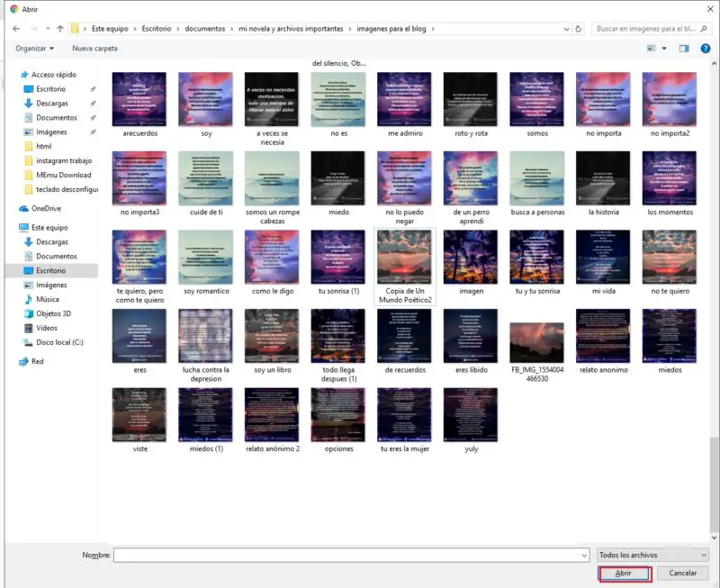
Task: Refresh the folder view
Action: coord(579,29)
